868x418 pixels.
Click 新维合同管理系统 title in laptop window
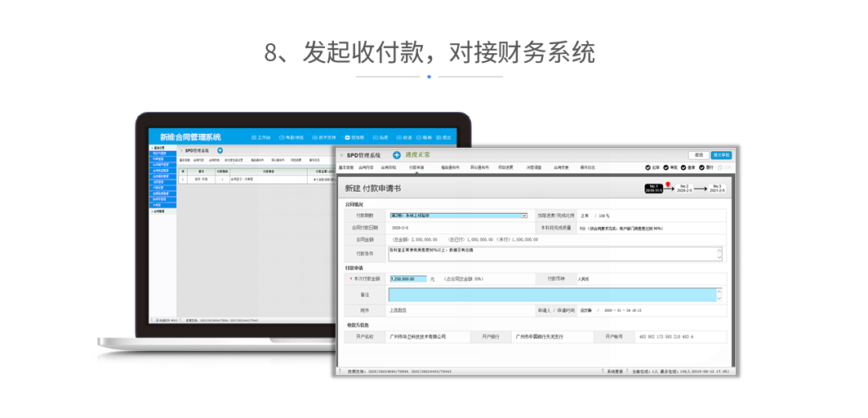190,137
